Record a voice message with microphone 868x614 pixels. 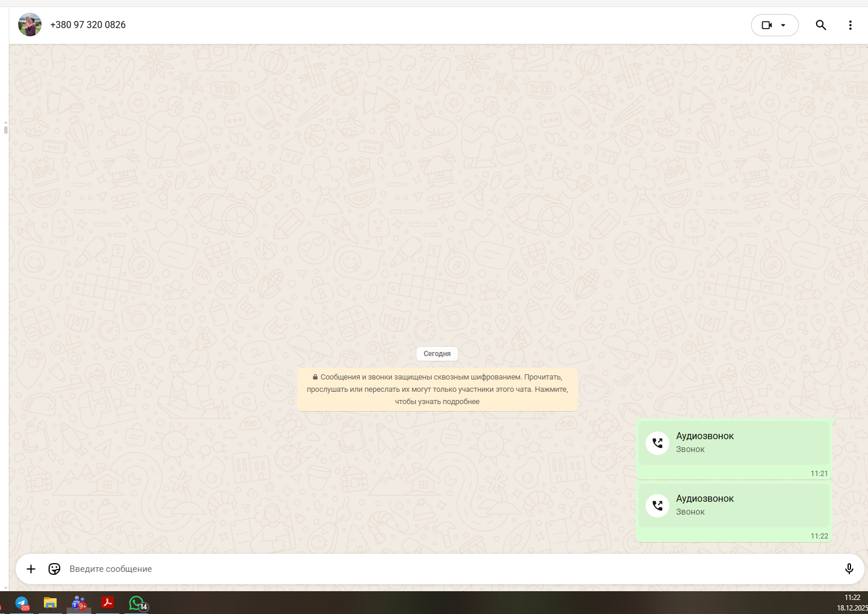click(849, 569)
